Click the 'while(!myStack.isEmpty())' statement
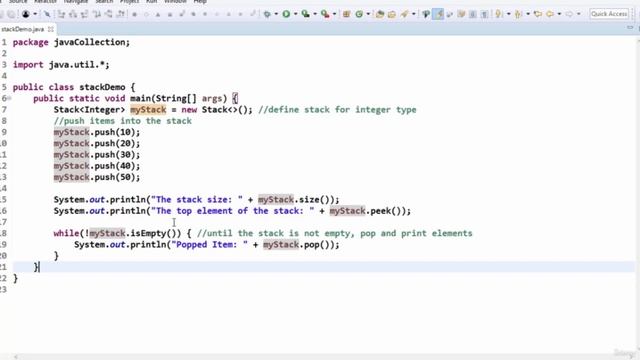Screen dimensions: 640x360 pos(117,233)
